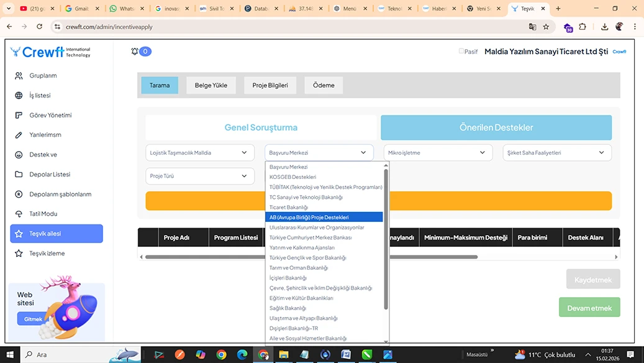Activate the Tatil Modu umbrella icon

click(x=17, y=214)
